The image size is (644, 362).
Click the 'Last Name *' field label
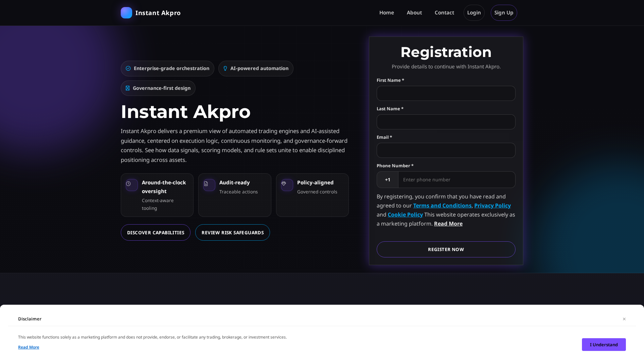390,109
